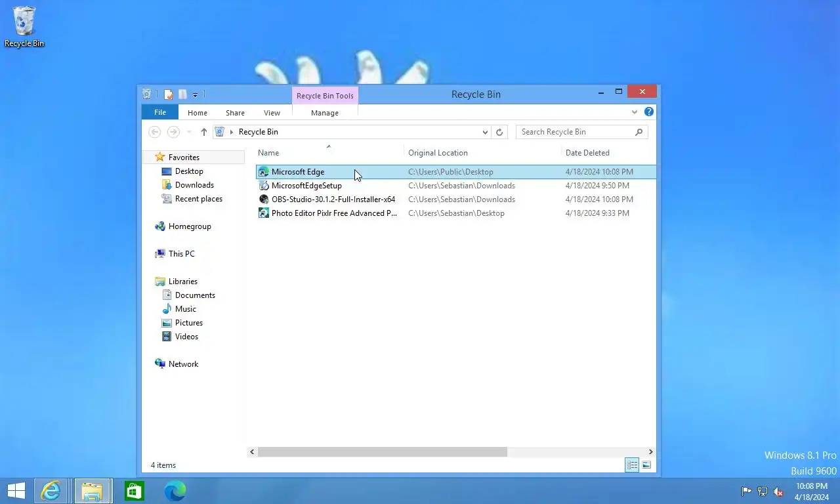Image resolution: width=840 pixels, height=504 pixels.
Task: Launch Internet Explorer from the taskbar
Action: 51,491
